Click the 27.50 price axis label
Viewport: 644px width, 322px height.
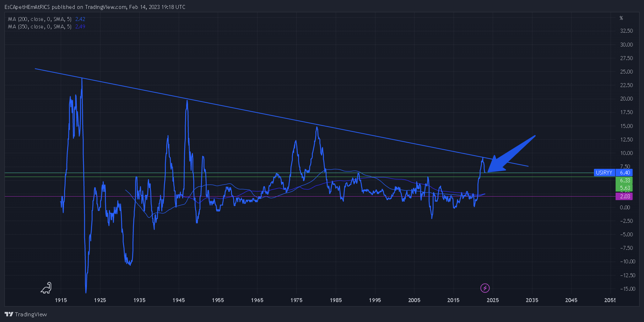(627, 58)
